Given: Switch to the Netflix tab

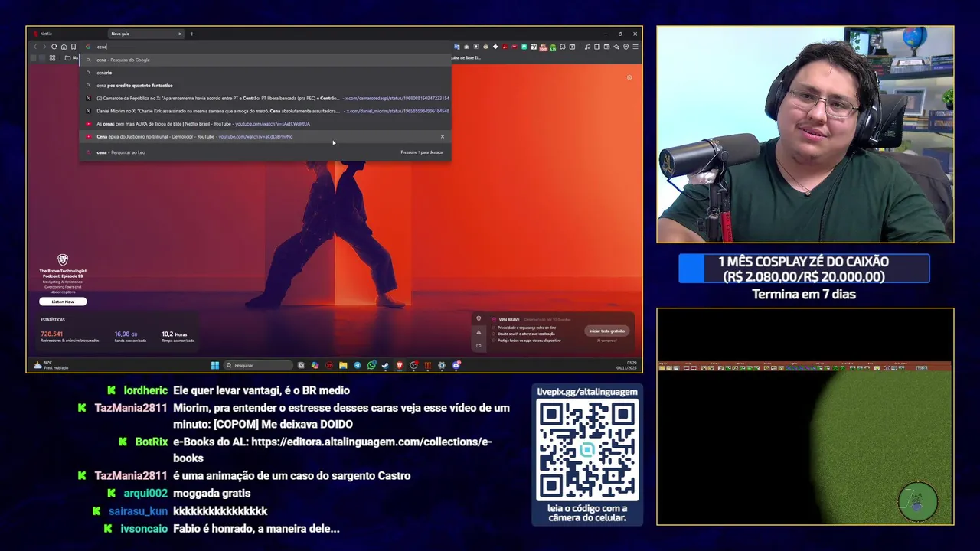Looking at the screenshot, I should tap(67, 34).
